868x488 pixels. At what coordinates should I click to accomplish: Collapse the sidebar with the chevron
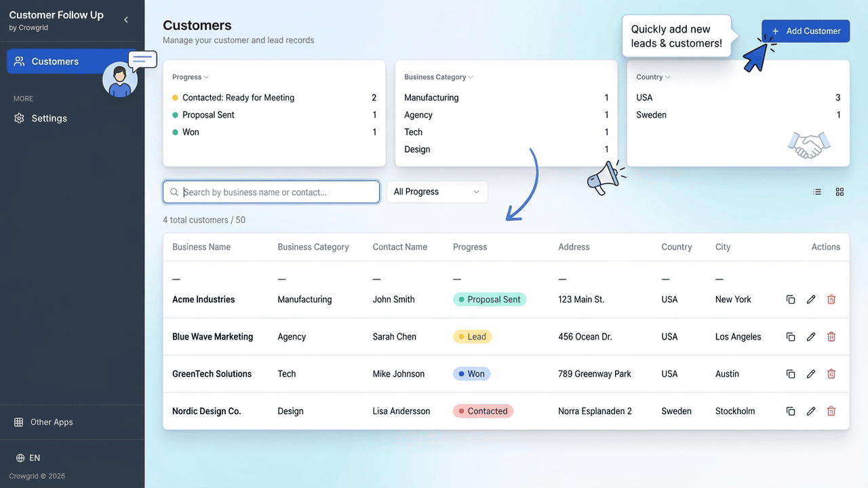click(126, 20)
